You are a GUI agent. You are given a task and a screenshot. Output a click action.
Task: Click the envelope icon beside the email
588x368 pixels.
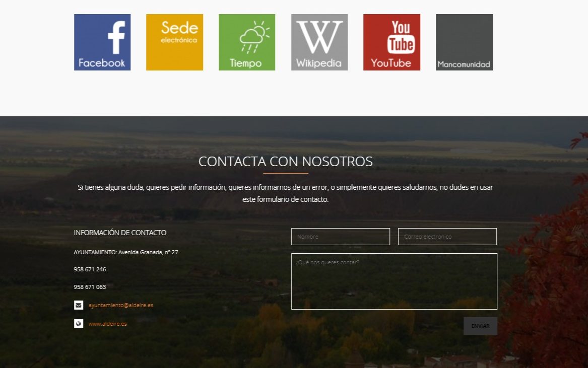pyautogui.click(x=79, y=305)
